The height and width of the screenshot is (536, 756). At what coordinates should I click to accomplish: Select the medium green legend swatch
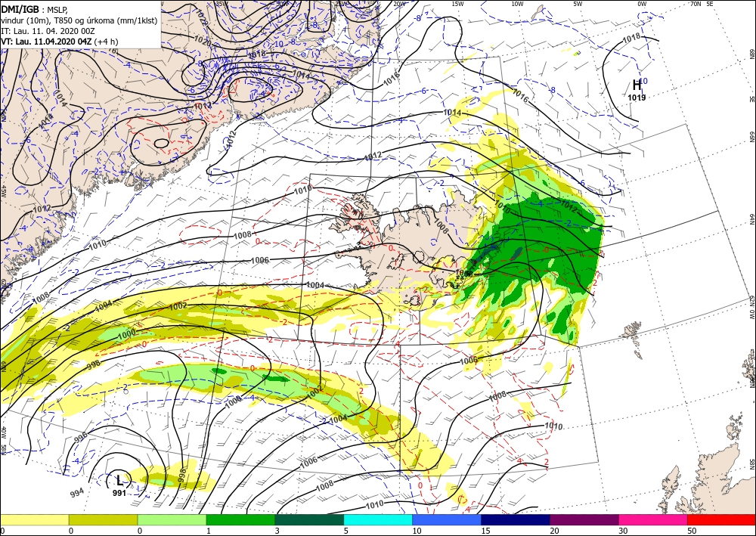[240, 519]
